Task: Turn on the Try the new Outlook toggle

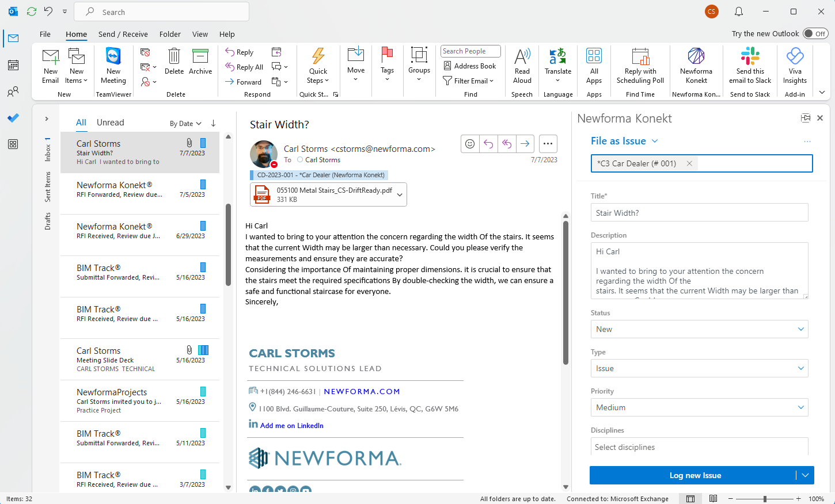Action: pyautogui.click(x=815, y=33)
